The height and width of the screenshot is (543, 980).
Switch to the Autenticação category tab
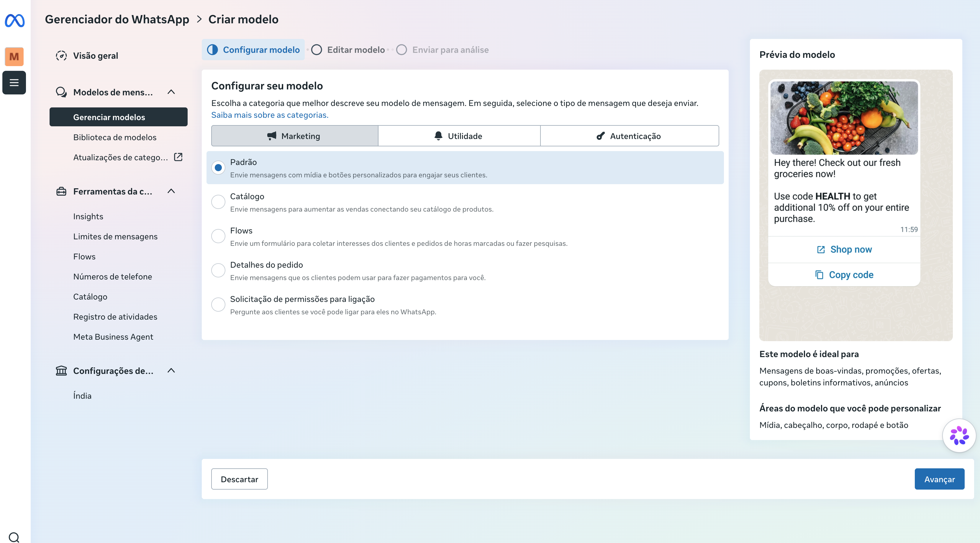point(630,136)
